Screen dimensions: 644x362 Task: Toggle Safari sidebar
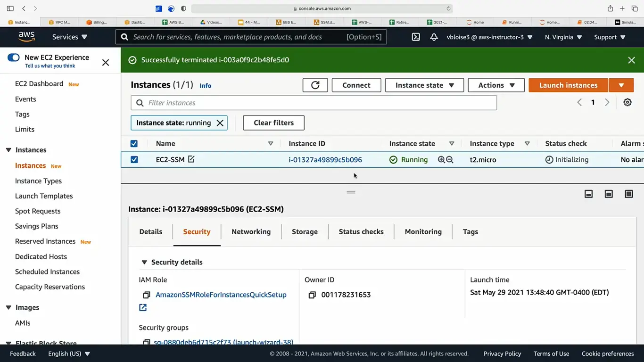pos(10,8)
